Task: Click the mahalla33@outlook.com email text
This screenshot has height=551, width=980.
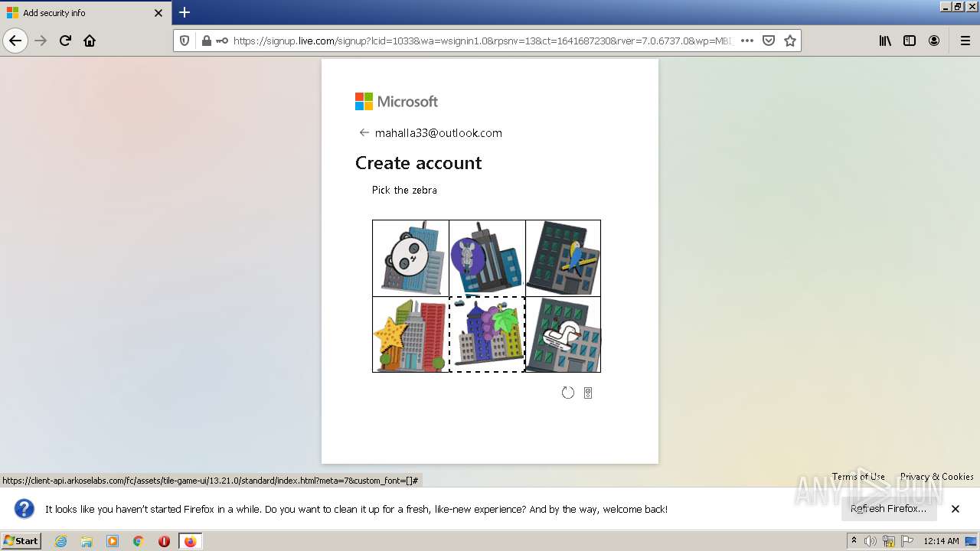Action: [x=439, y=132]
